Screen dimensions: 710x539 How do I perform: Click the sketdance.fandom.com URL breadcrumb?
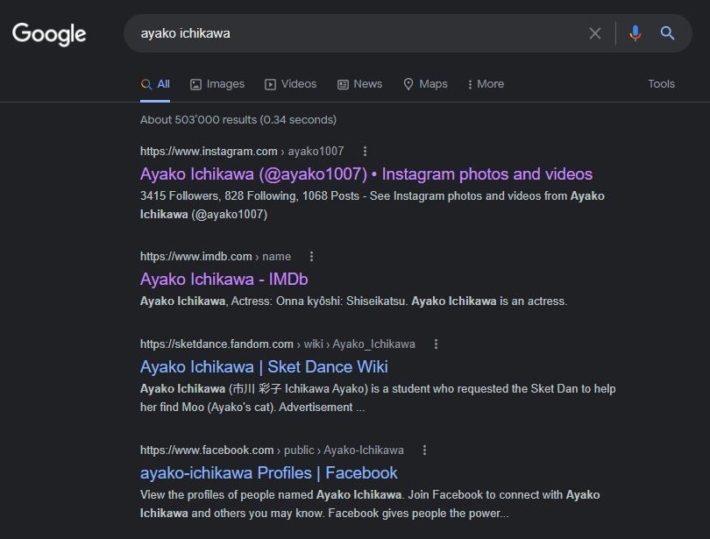(278, 344)
